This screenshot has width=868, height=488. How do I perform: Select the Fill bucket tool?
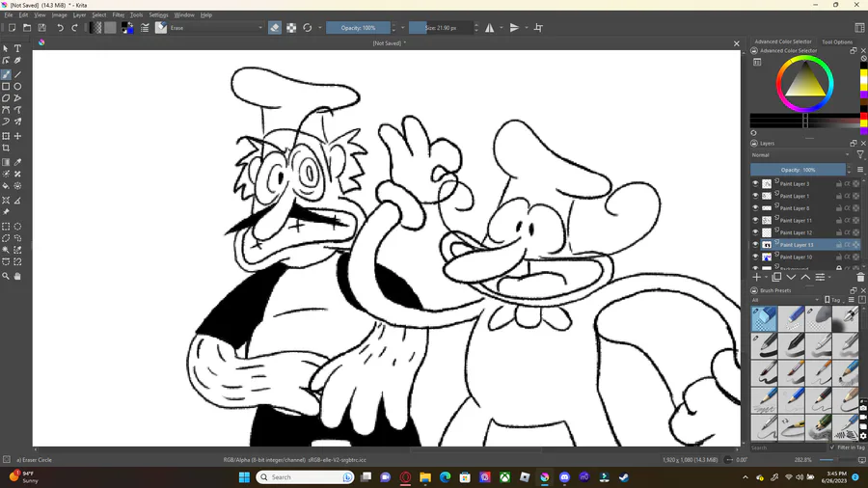6,186
